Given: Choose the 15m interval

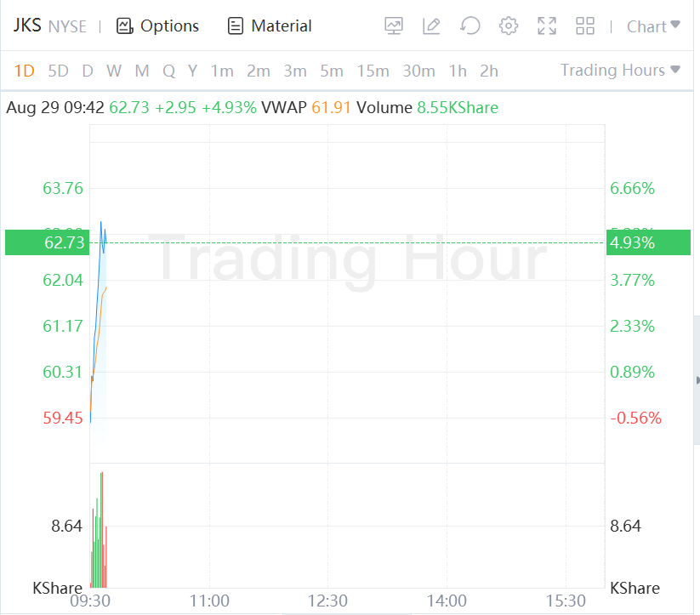Looking at the screenshot, I should tap(373, 71).
